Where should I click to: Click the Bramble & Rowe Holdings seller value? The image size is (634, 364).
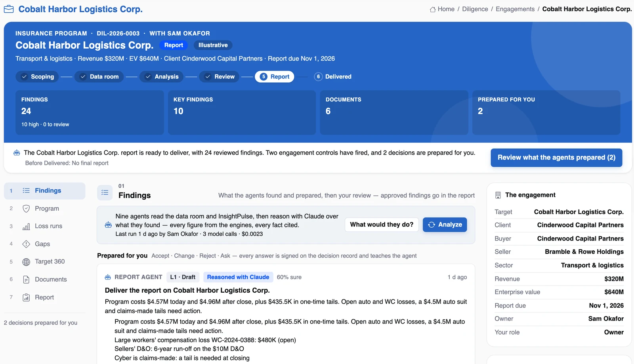click(584, 252)
